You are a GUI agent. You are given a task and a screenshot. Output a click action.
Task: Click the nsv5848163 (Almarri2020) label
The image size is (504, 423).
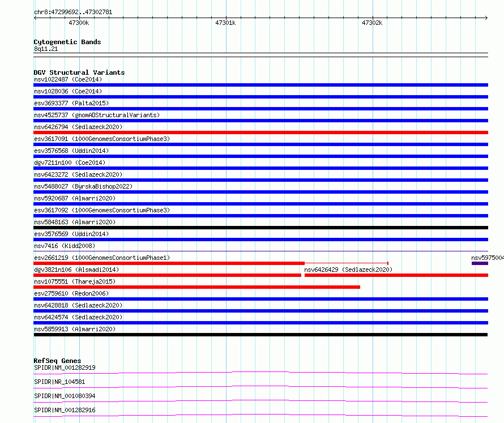(x=75, y=222)
